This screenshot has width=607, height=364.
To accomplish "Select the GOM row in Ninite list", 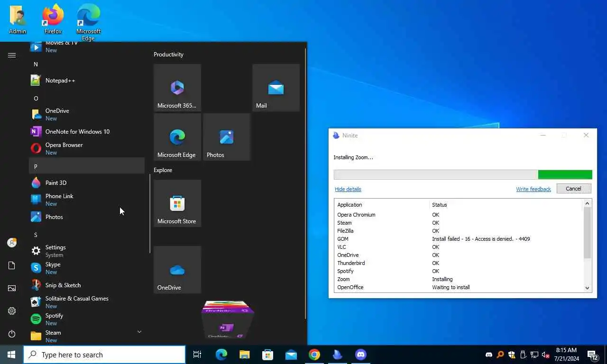I will coord(458,239).
